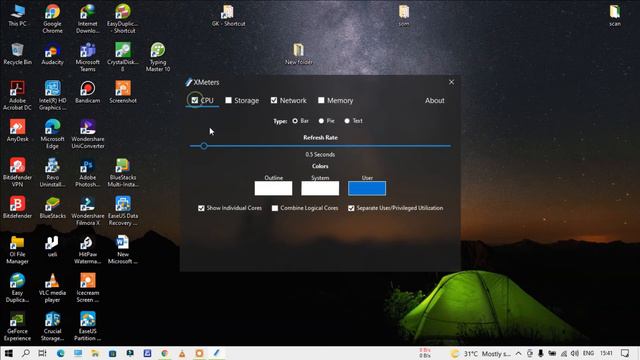Image resolution: width=640 pixels, height=360 pixels.
Task: Pick the Outline color swatch
Action: tap(273, 188)
